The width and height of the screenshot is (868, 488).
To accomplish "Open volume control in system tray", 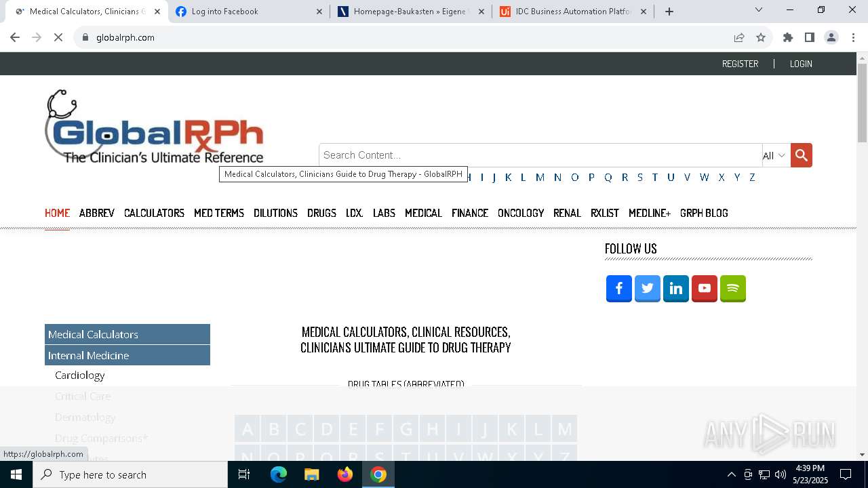I will pyautogui.click(x=781, y=474).
